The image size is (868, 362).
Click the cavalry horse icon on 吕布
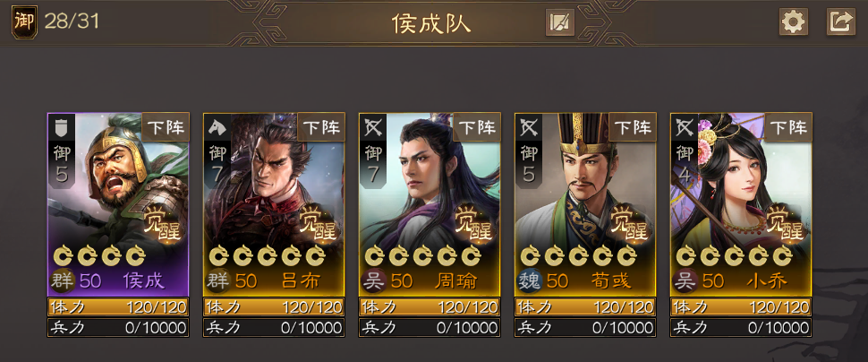217,128
